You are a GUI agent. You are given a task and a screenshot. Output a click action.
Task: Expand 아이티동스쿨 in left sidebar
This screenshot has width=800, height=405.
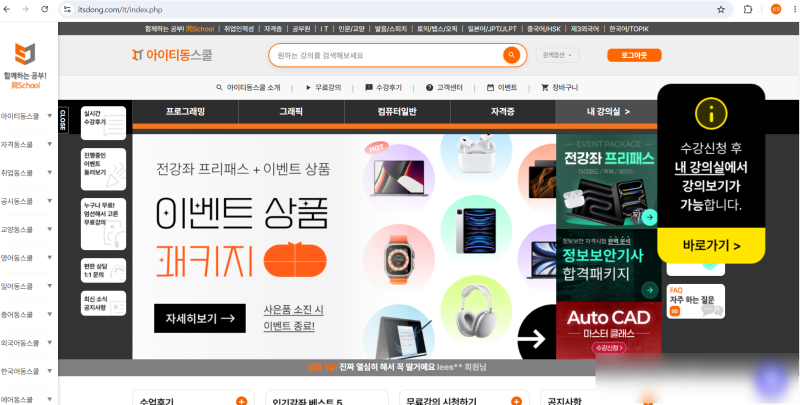pos(49,116)
